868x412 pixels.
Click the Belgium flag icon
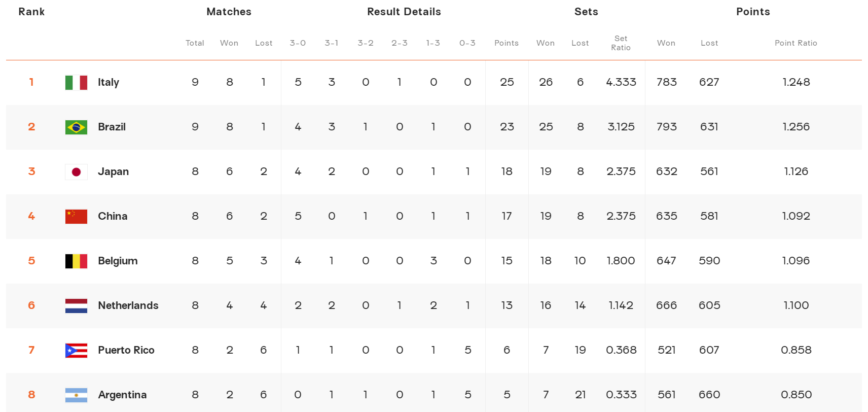[x=76, y=261]
